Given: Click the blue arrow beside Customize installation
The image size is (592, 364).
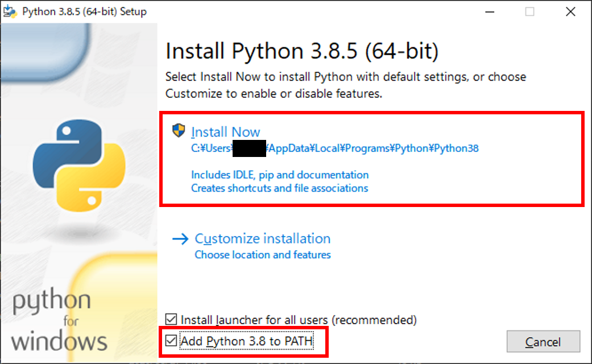Looking at the screenshot, I should coord(180,239).
